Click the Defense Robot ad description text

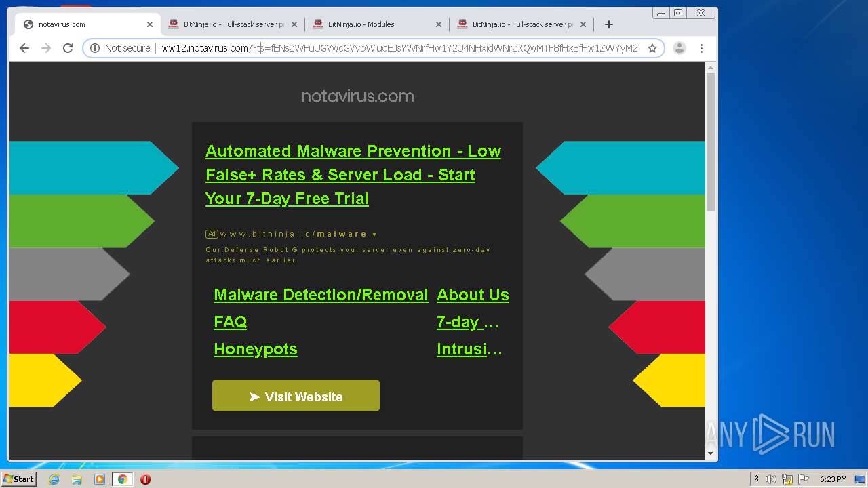point(348,255)
